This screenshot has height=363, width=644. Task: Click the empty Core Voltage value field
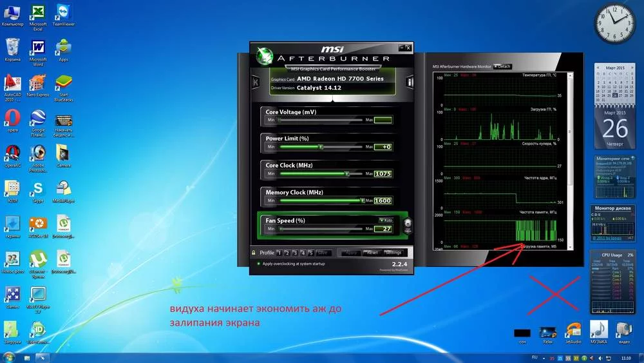tap(383, 120)
